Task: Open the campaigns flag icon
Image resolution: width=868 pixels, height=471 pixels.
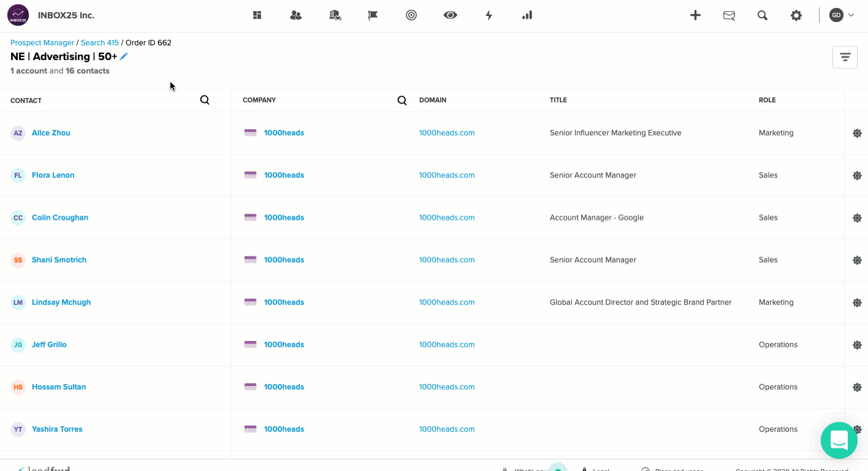Action: tap(373, 15)
